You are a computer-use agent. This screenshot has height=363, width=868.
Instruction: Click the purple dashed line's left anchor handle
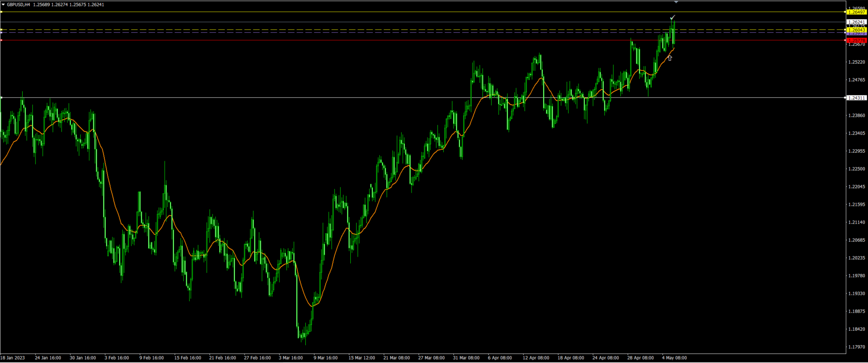1,33
